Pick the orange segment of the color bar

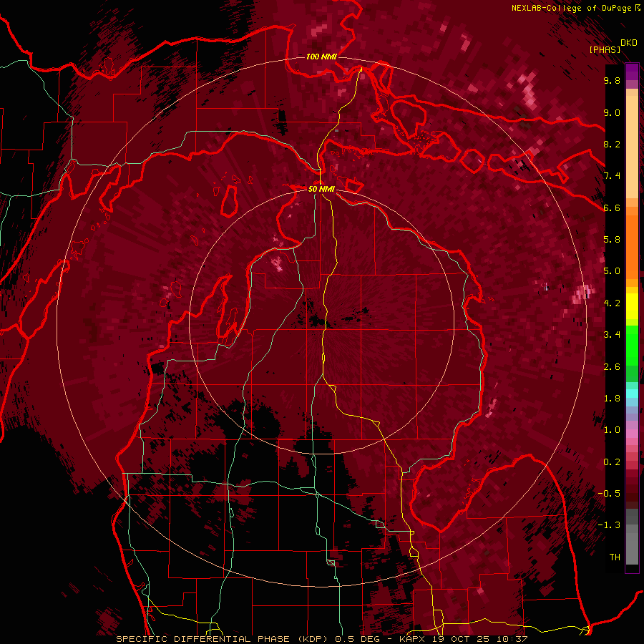tap(632, 246)
